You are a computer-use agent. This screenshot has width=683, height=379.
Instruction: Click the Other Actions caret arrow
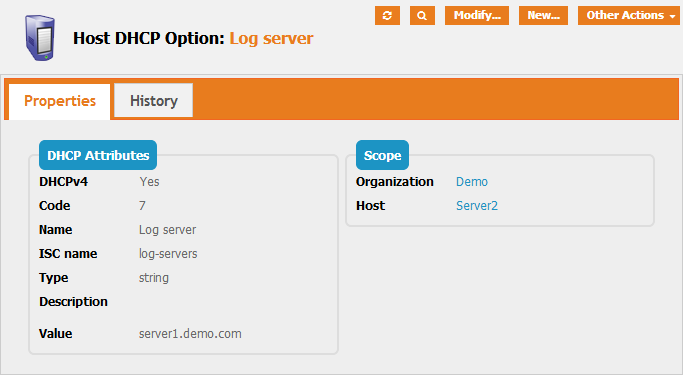point(672,17)
